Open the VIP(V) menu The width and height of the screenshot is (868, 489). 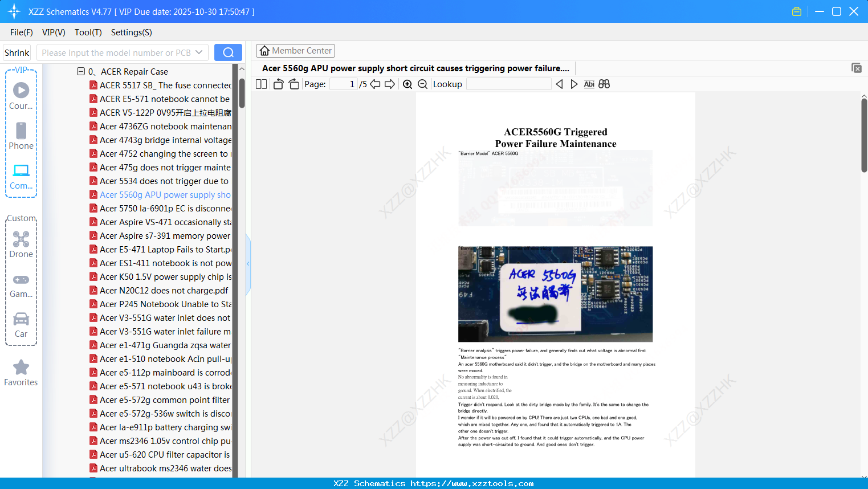click(x=54, y=32)
